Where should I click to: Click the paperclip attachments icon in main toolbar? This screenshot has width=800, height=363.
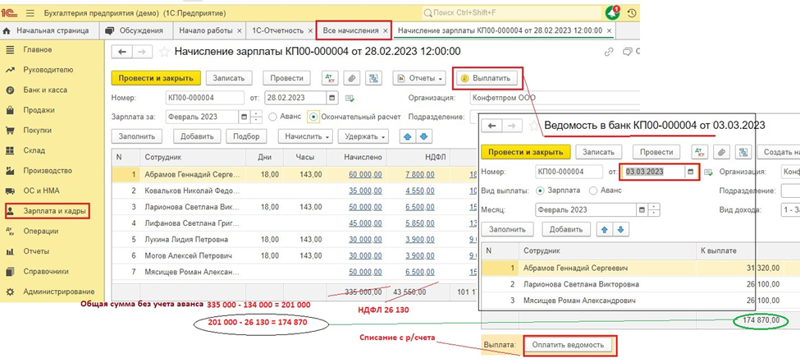pyautogui.click(x=352, y=78)
